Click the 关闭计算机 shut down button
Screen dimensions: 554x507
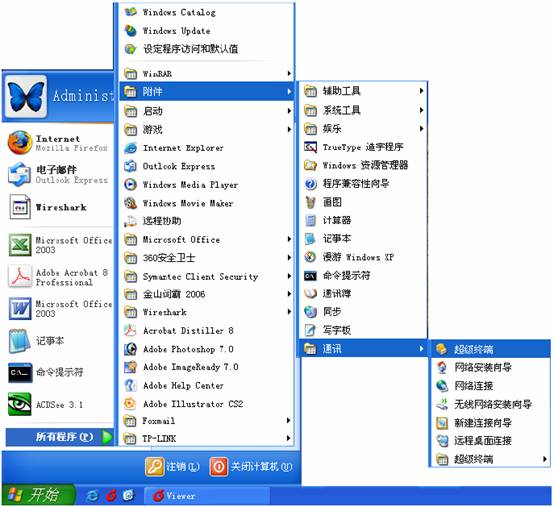(x=251, y=467)
